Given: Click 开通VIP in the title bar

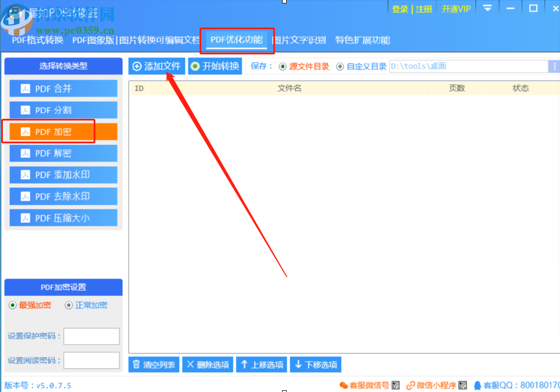Looking at the screenshot, I should [456, 8].
